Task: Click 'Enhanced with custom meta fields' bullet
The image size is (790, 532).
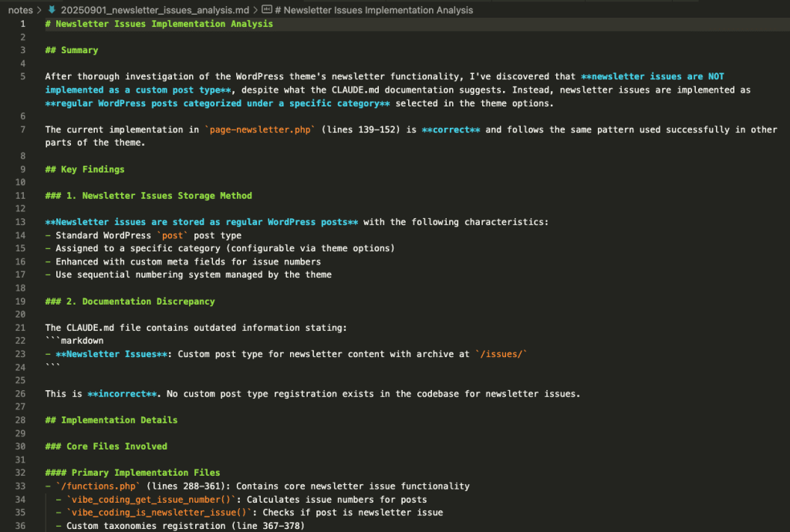Action: pos(183,261)
